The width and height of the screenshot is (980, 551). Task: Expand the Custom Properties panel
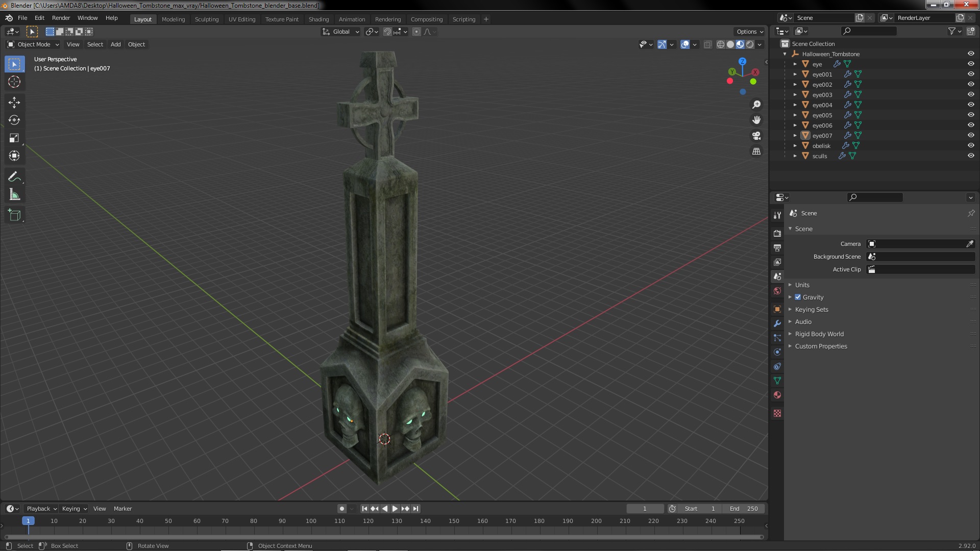pyautogui.click(x=821, y=346)
